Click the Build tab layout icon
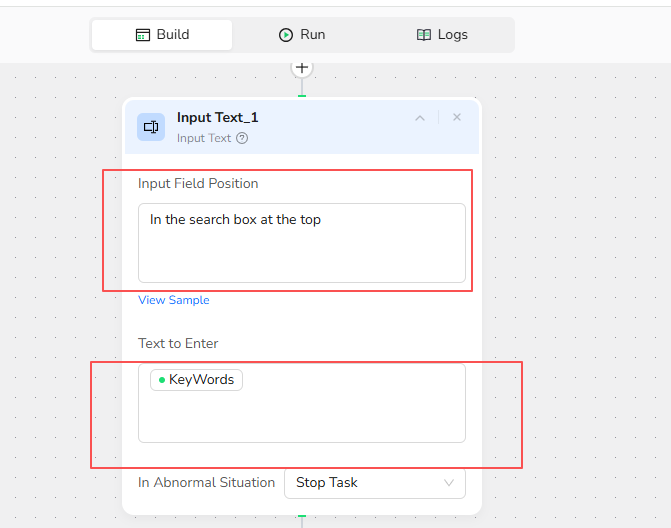671x528 pixels. point(143,35)
